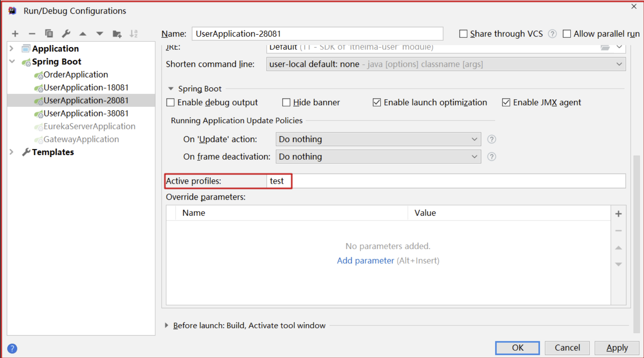Select the Templates node label
The width and height of the screenshot is (644, 358).
53,152
